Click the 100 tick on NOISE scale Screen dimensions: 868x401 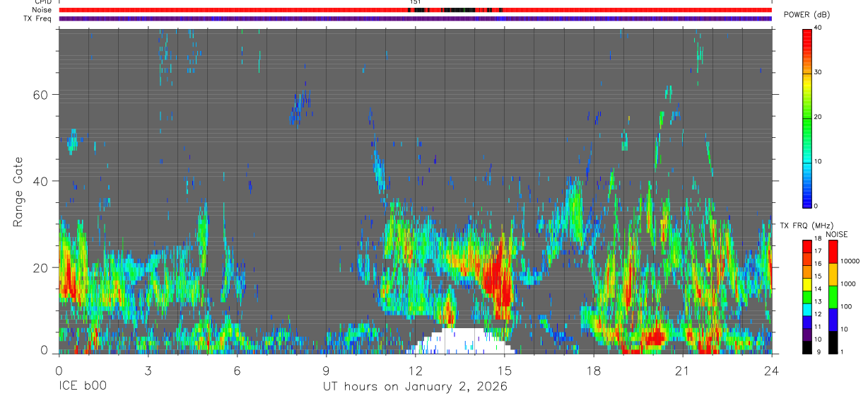(x=847, y=306)
